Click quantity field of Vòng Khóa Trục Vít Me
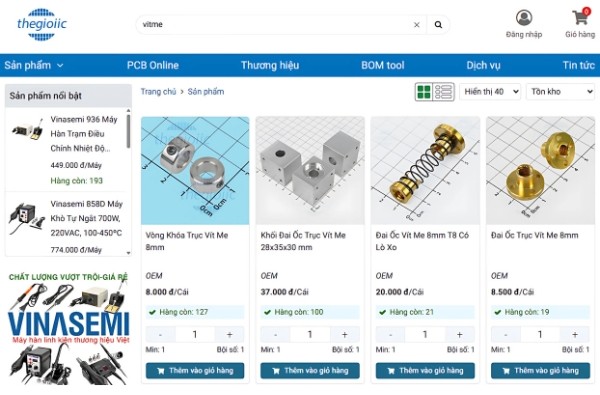The width and height of the screenshot is (600, 395). coord(195,335)
